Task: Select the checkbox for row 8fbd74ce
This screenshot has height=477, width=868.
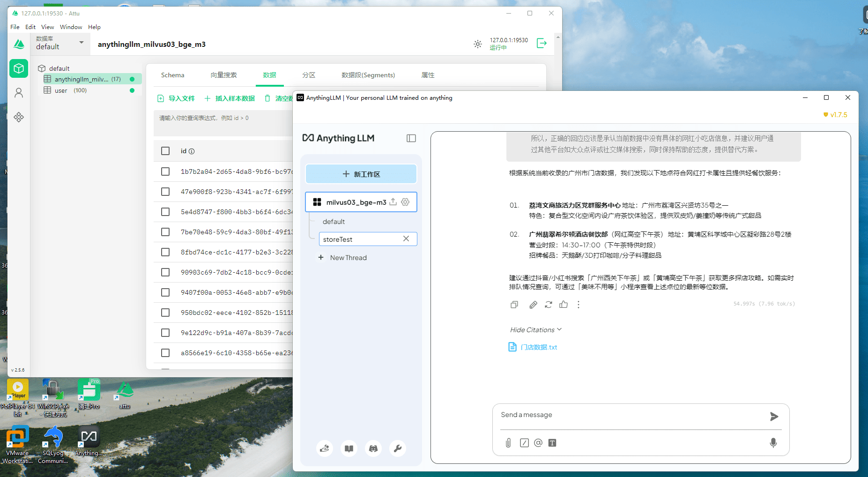Action: pyautogui.click(x=165, y=252)
